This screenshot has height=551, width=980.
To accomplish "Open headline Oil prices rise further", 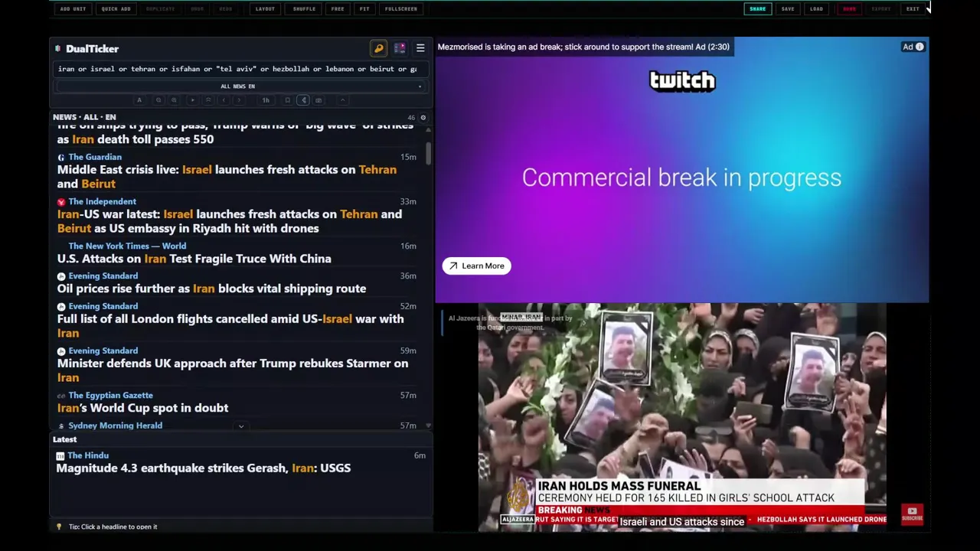I will click(211, 289).
